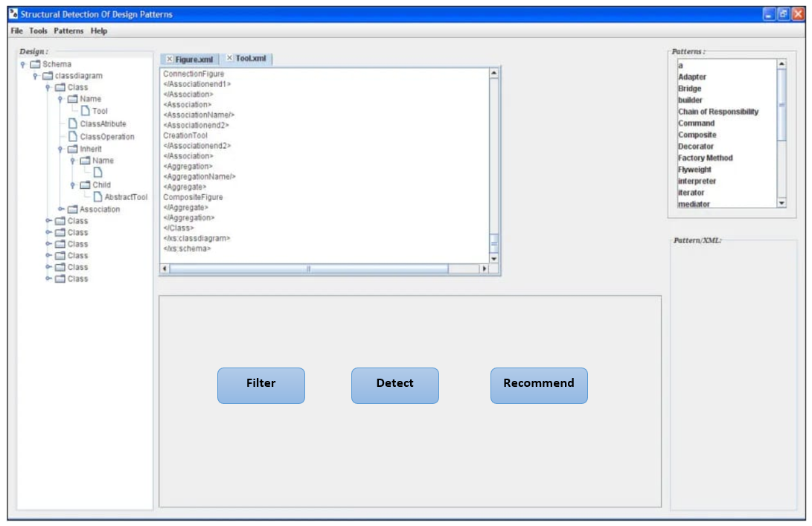Click the Inherit folder icon
The height and width of the screenshot is (526, 812).
click(73, 148)
